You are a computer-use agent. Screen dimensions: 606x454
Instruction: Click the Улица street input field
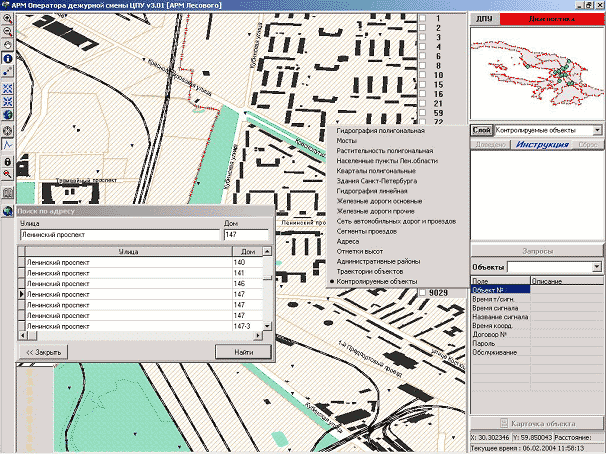(x=118, y=235)
